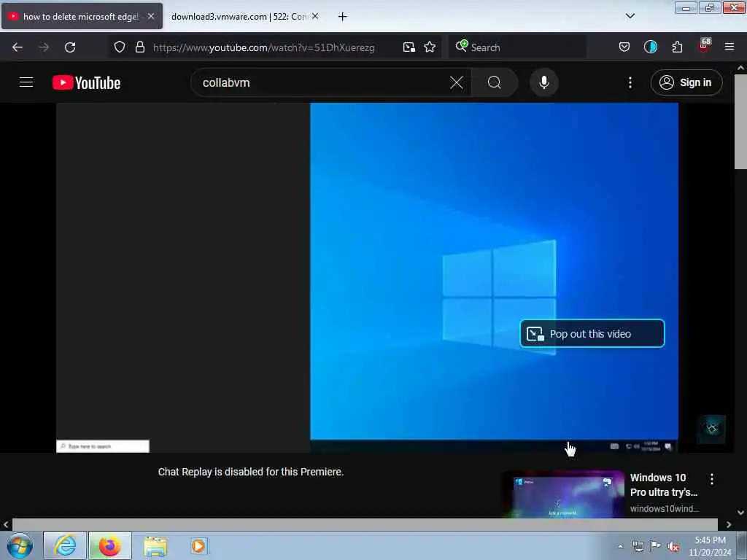The image size is (747, 560).
Task: Open the clock showing 5:45 PM
Action: tap(710, 546)
